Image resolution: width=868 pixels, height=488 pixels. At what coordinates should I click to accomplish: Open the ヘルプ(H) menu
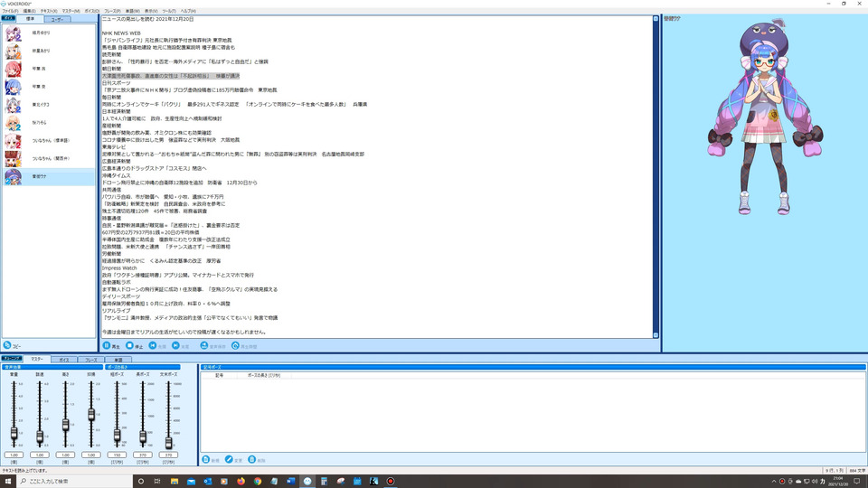188,11
